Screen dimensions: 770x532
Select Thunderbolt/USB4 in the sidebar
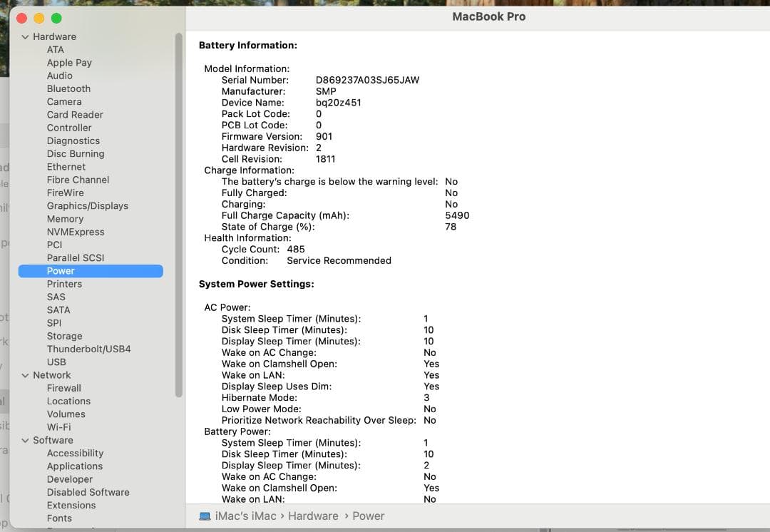pyautogui.click(x=88, y=349)
